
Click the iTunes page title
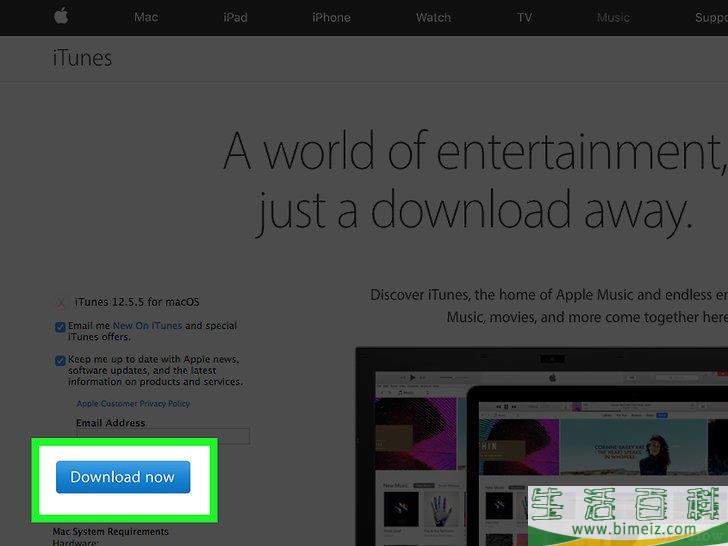(82, 58)
